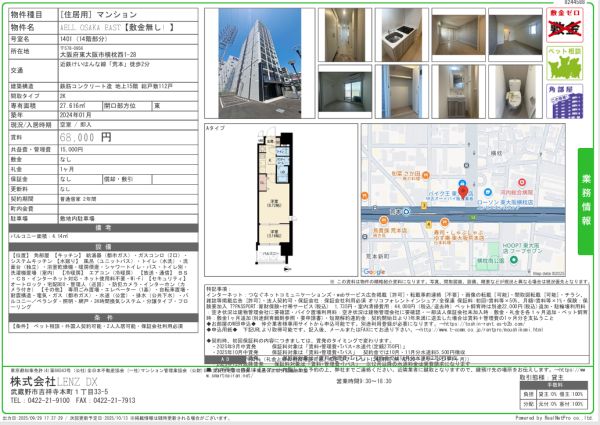
Task: Click the 角部屋 corner room badge
Action: 564,101
